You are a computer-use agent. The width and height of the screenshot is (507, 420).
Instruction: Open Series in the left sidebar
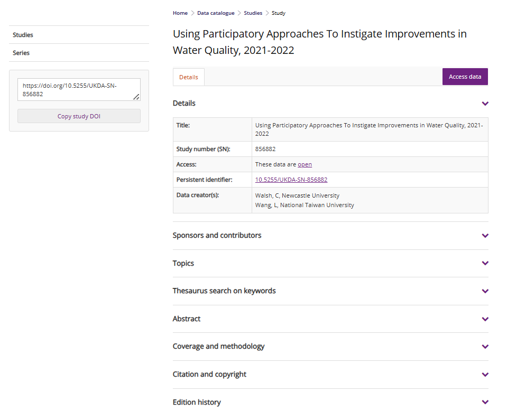[x=21, y=53]
